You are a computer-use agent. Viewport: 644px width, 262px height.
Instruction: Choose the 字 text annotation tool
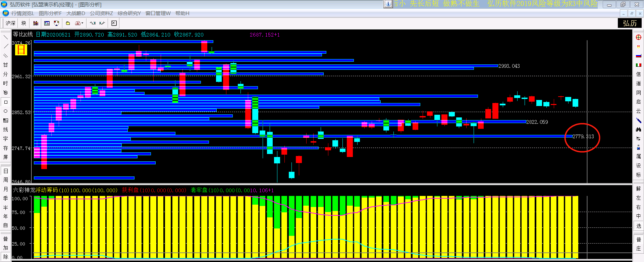[x=6, y=139]
